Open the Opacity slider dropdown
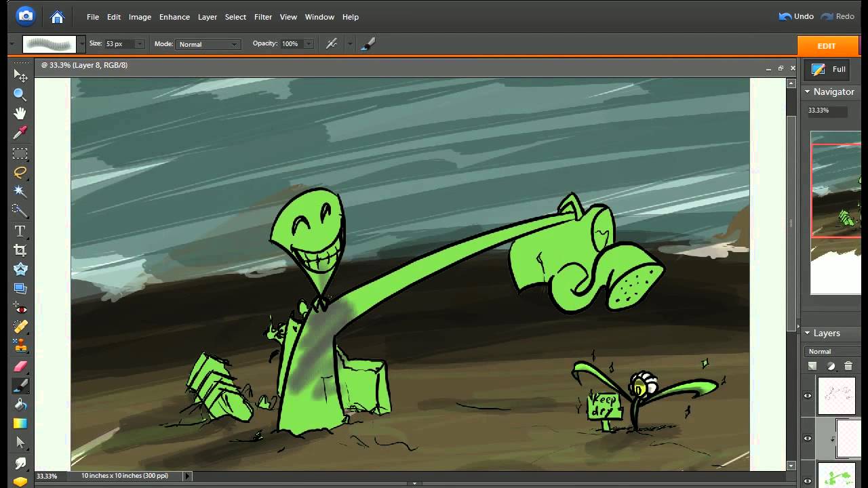This screenshot has width=868, height=488. pyautogui.click(x=309, y=44)
